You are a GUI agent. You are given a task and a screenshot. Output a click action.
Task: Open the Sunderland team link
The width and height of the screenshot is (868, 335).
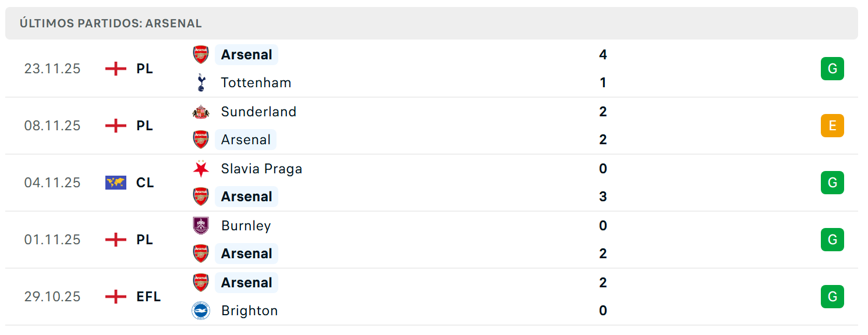(258, 112)
